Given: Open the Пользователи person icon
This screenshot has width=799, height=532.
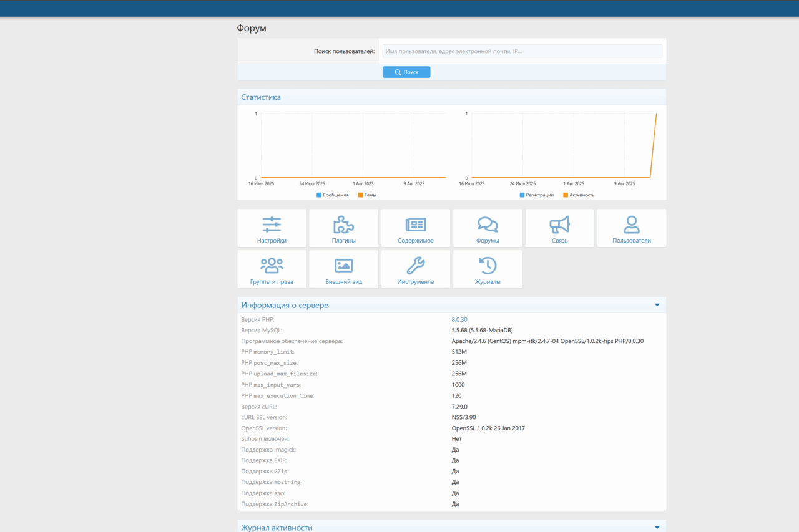Looking at the screenshot, I should (632, 225).
